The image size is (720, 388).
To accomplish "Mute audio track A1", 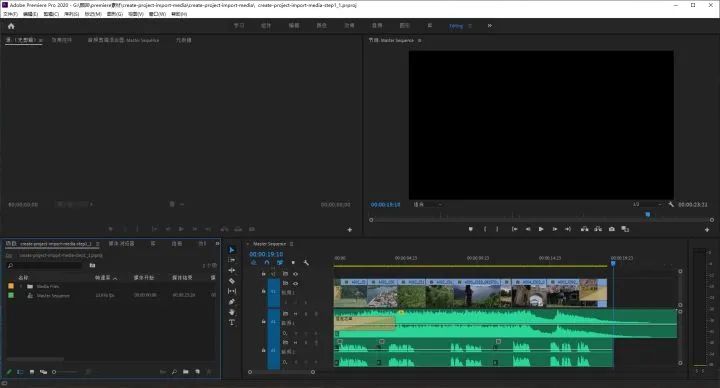I will tap(295, 314).
